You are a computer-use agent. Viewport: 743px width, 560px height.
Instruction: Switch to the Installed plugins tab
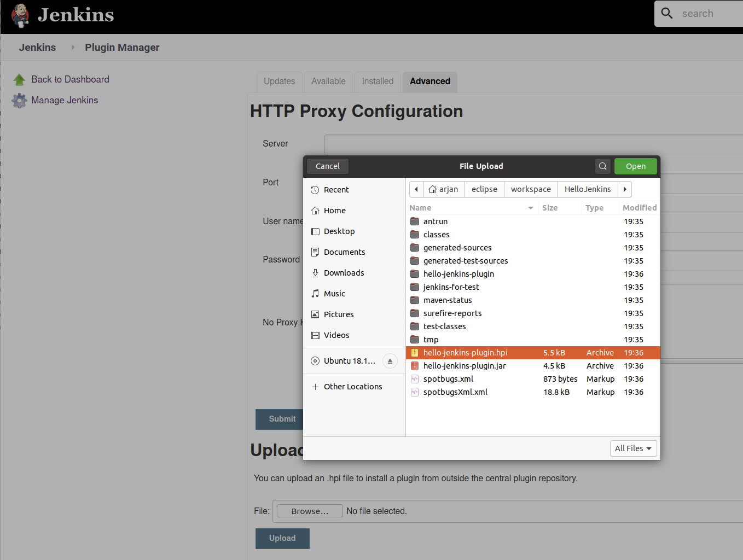[377, 81]
